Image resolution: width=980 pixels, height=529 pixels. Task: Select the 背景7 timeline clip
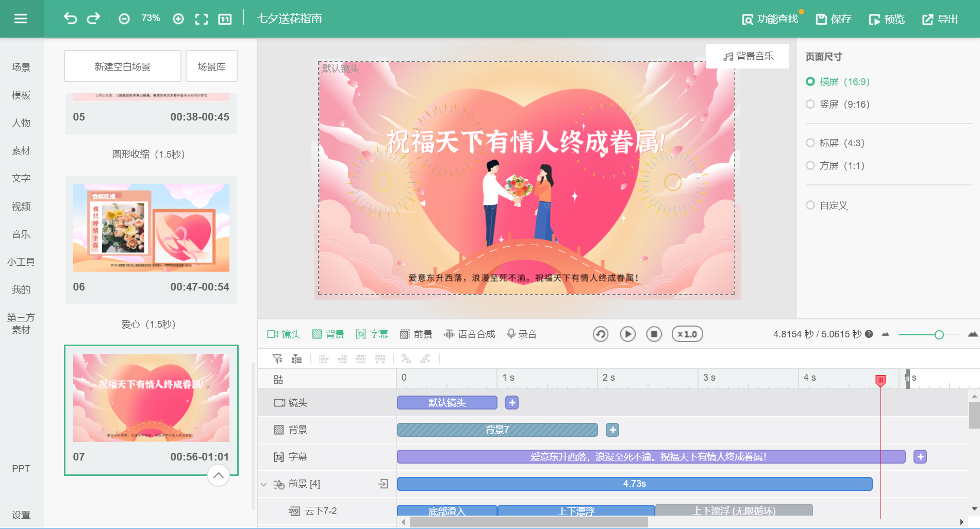pyautogui.click(x=497, y=430)
